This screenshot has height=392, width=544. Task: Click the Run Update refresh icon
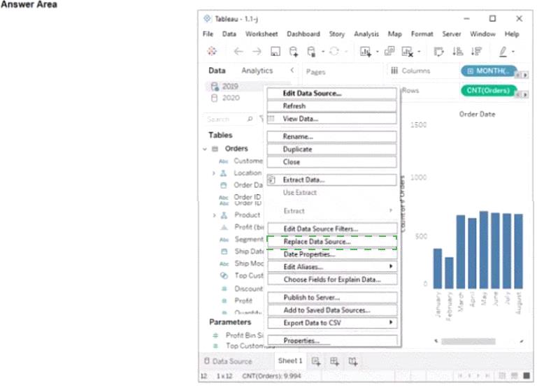click(334, 52)
